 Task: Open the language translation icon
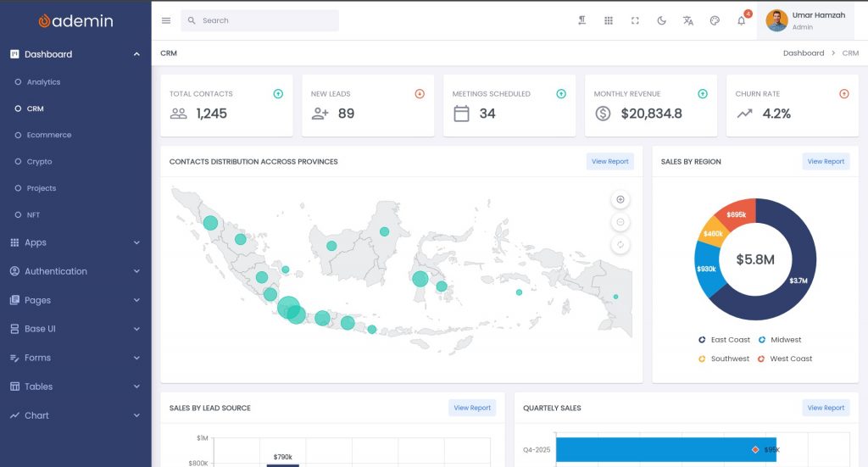pyautogui.click(x=688, y=20)
